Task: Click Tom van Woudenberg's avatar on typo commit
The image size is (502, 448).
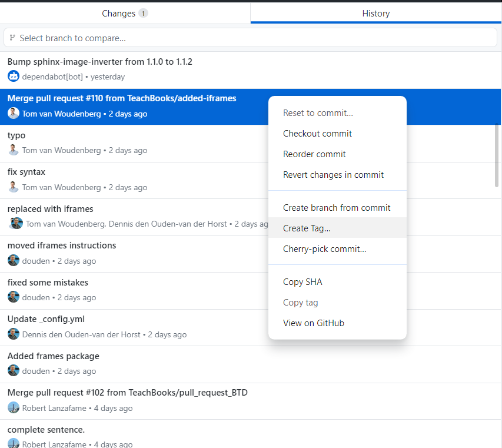Action: pos(14,150)
